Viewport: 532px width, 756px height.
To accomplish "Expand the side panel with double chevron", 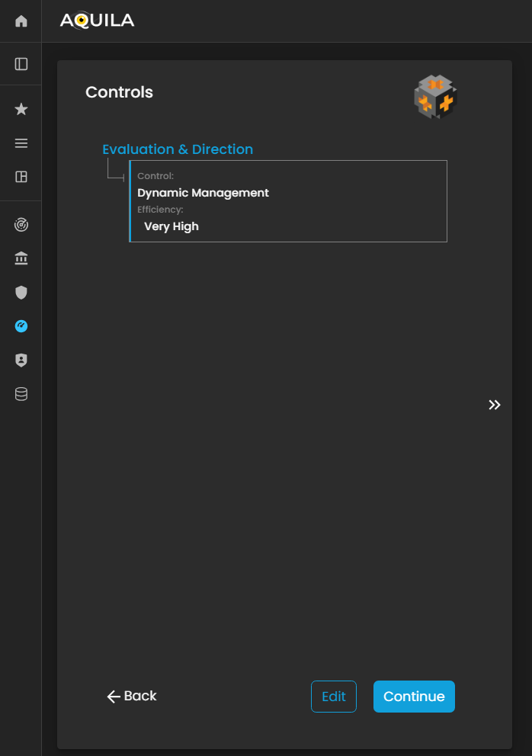I will (x=495, y=405).
